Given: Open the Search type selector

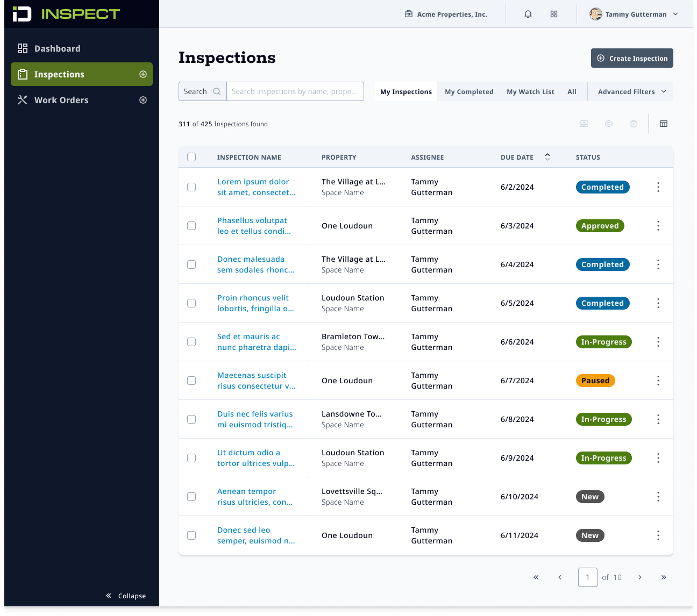Looking at the screenshot, I should click(202, 91).
